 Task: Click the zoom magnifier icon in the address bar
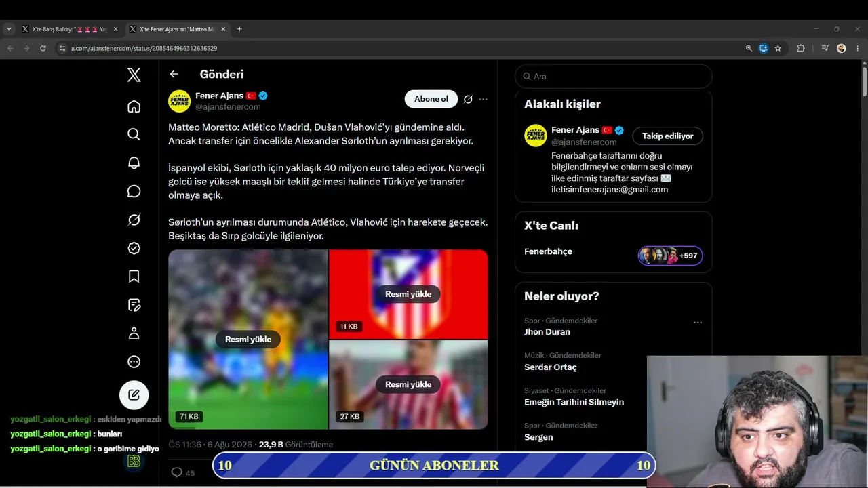tap(749, 48)
